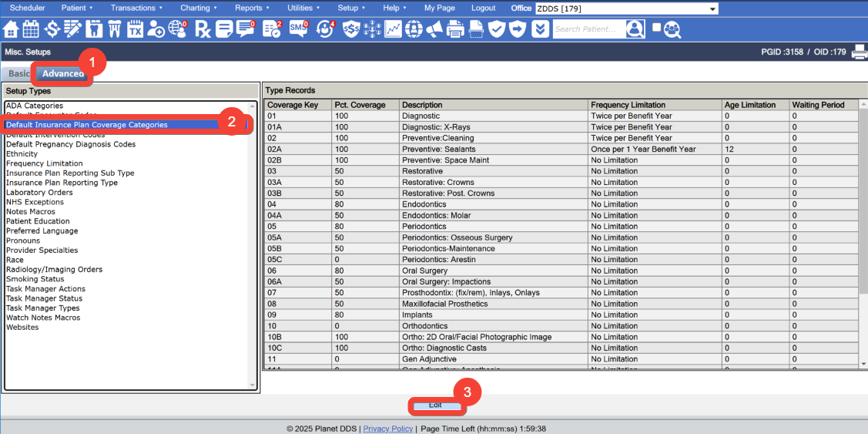Click the Edit button
The image size is (868, 434).
pos(435,405)
